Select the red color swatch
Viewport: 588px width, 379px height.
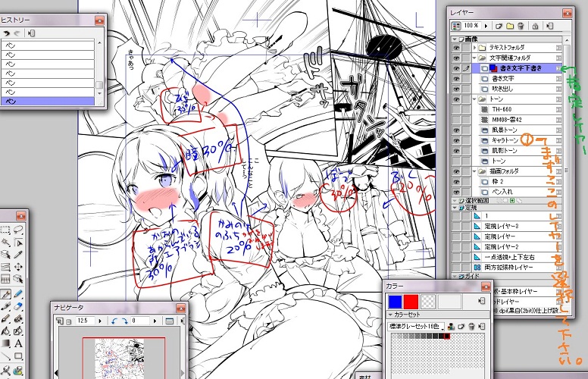[x=411, y=302]
